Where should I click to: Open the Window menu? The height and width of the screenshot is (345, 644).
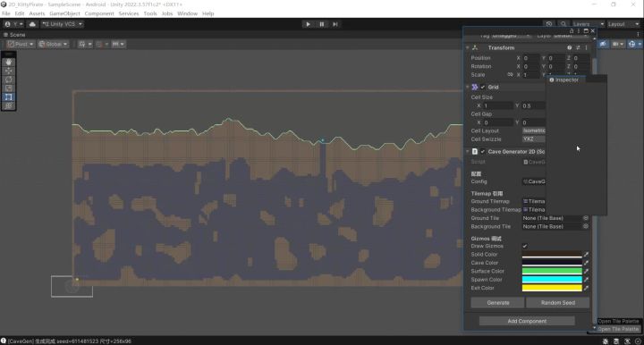187,13
